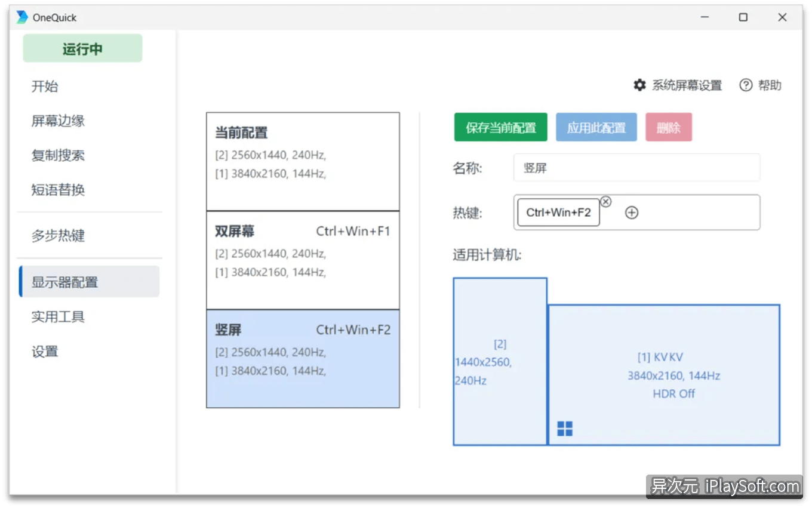This screenshot has width=812, height=508.
Task: Click the 保存当前配置 green button
Action: click(500, 127)
